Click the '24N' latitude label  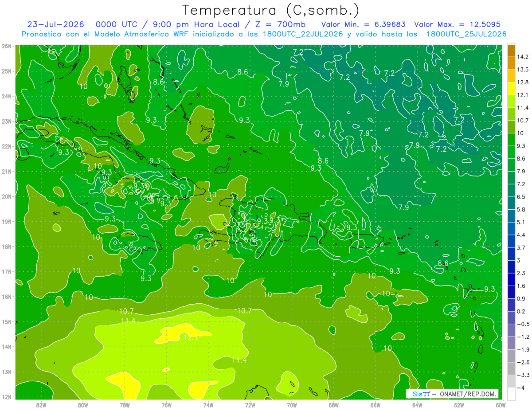6,96
